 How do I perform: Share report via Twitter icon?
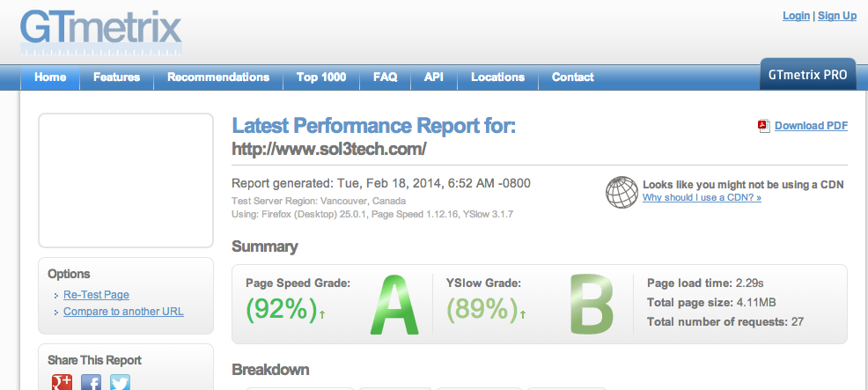click(x=120, y=382)
